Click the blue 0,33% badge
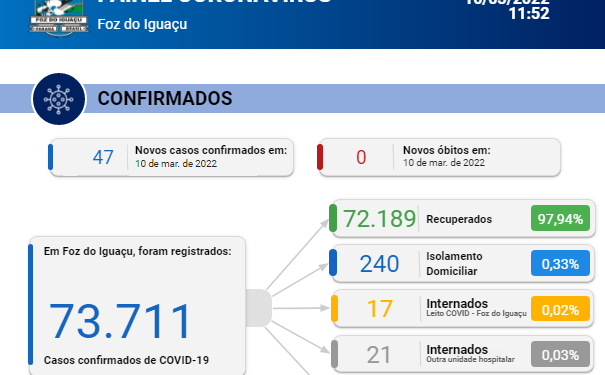This screenshot has height=375, width=605. (x=560, y=263)
